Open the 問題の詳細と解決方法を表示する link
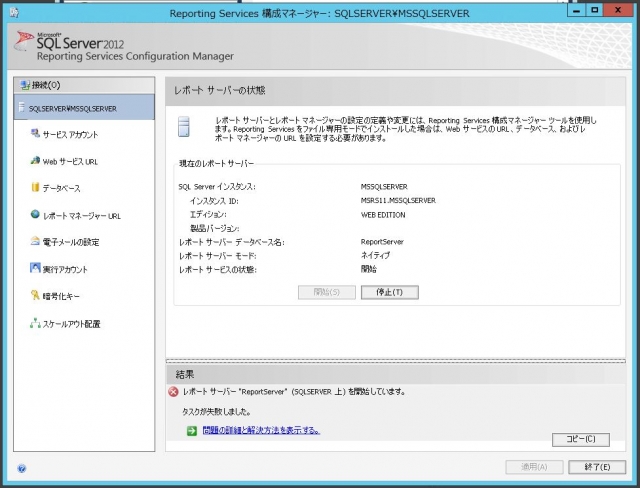Image resolution: width=640 pixels, height=488 pixels. click(x=261, y=430)
